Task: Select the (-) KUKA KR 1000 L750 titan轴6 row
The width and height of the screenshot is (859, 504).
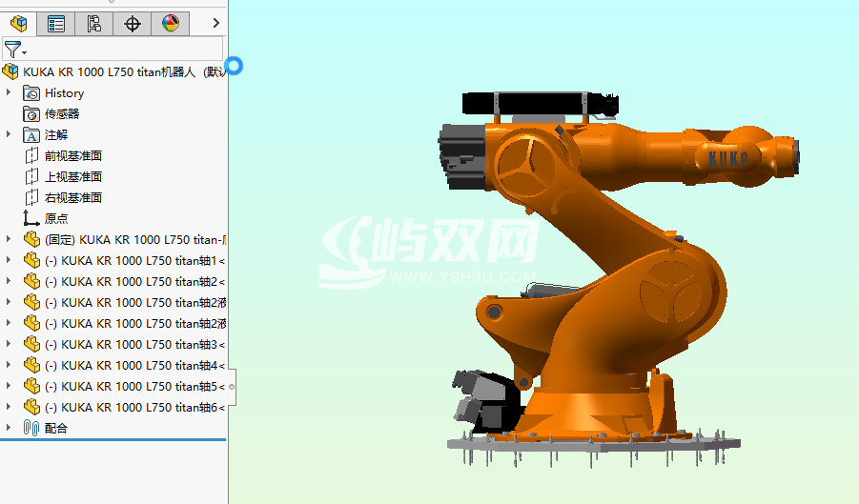Action: point(134,408)
